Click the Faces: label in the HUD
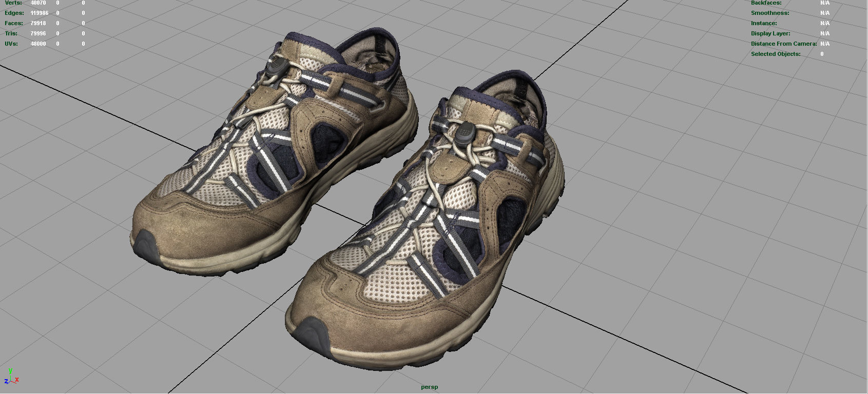The width and height of the screenshot is (868, 394). point(14,23)
